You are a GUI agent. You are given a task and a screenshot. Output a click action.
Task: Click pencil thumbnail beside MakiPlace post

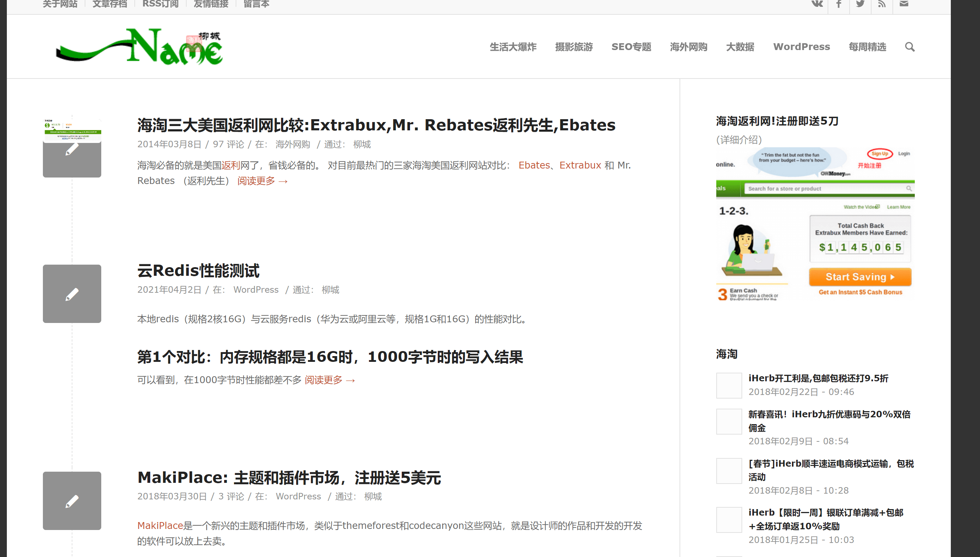(x=72, y=501)
